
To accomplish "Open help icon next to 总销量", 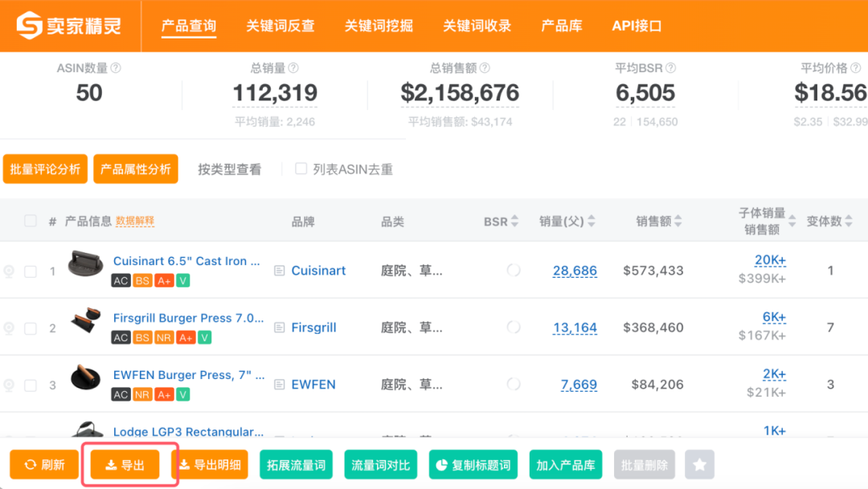I will tap(293, 68).
